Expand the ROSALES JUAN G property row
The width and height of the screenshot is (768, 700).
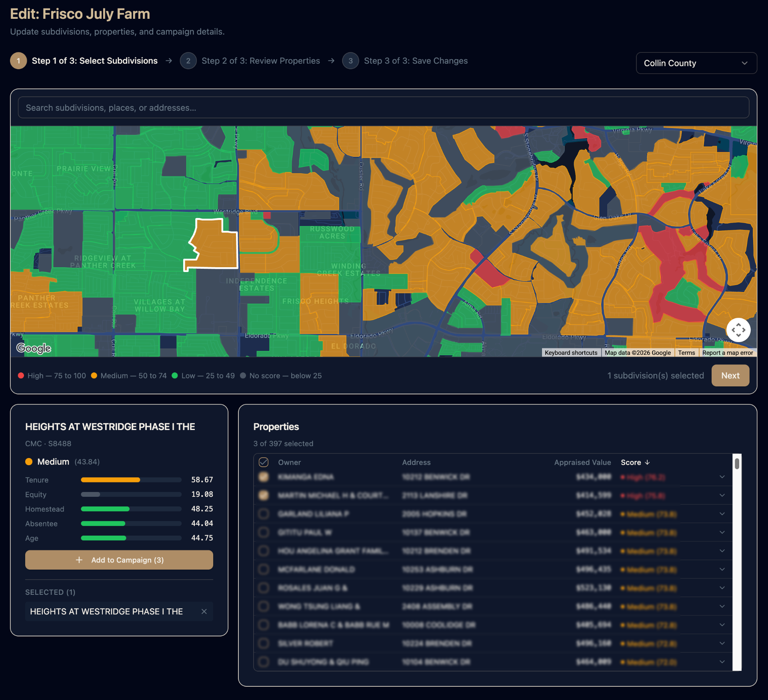click(x=722, y=588)
